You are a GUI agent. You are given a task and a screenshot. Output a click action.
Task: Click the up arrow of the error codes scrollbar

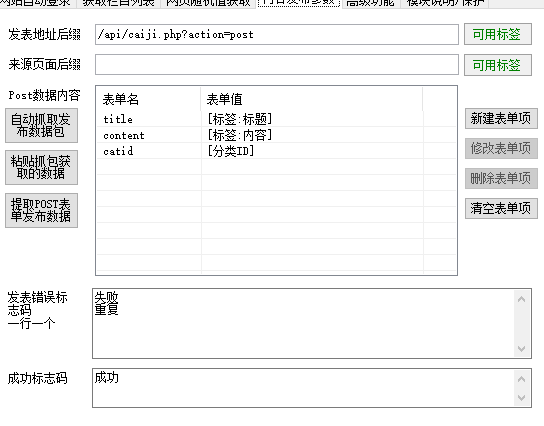pos(521,299)
